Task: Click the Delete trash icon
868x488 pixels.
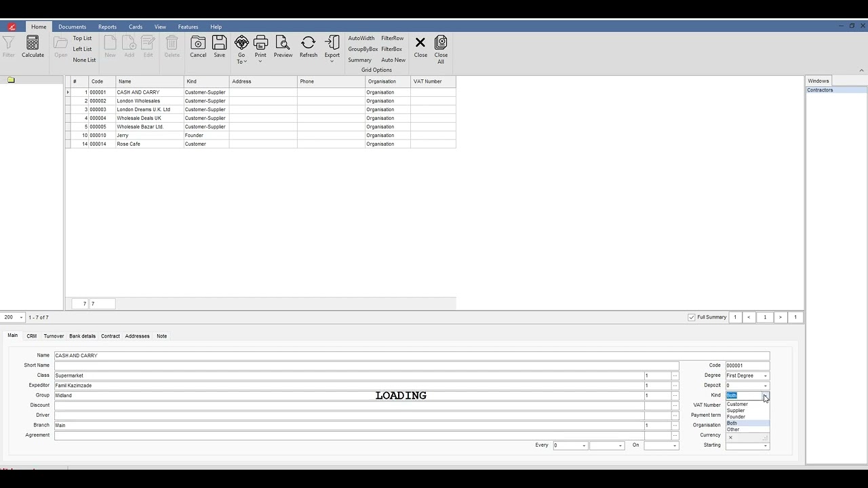Action: tap(172, 43)
